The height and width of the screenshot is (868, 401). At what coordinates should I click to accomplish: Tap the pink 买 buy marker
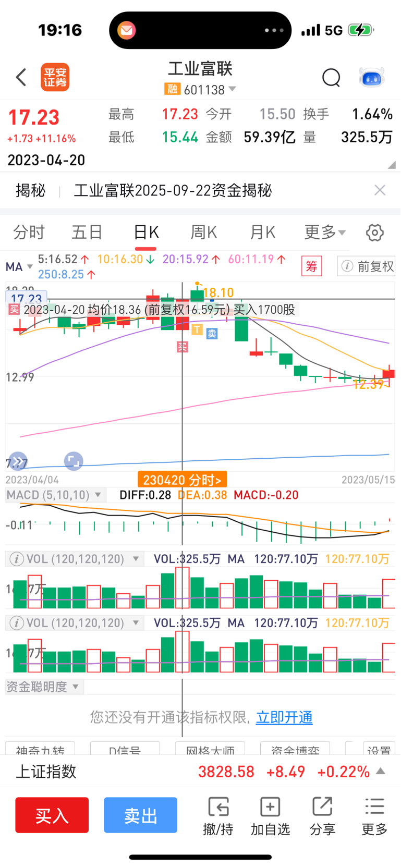click(x=182, y=347)
